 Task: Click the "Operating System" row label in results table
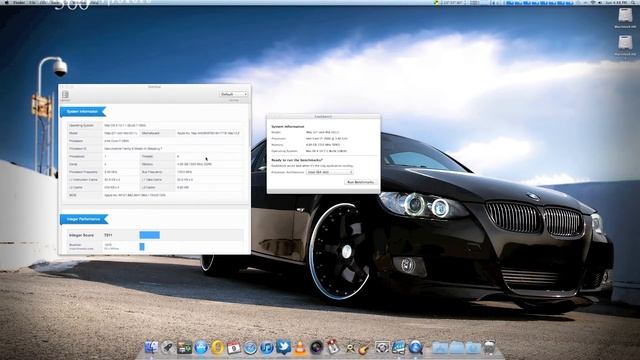(x=81, y=125)
